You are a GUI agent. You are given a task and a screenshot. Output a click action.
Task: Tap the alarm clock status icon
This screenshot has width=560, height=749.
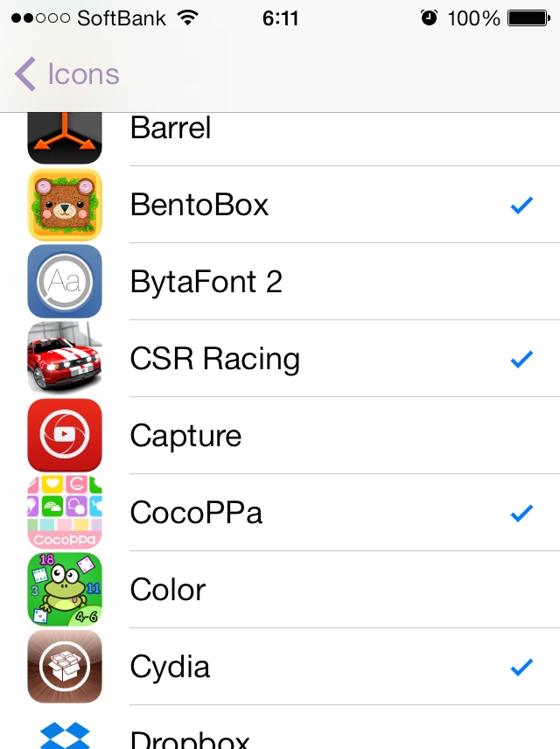click(x=429, y=18)
